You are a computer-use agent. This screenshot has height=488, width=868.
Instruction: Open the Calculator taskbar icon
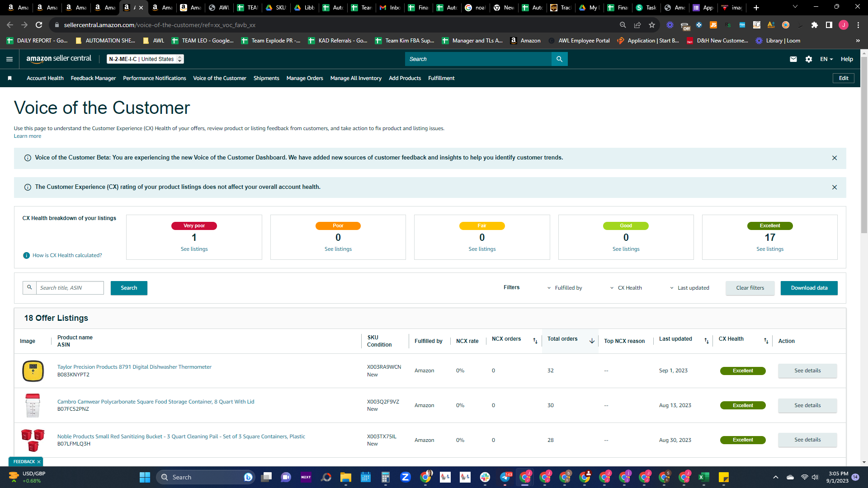coord(386,477)
